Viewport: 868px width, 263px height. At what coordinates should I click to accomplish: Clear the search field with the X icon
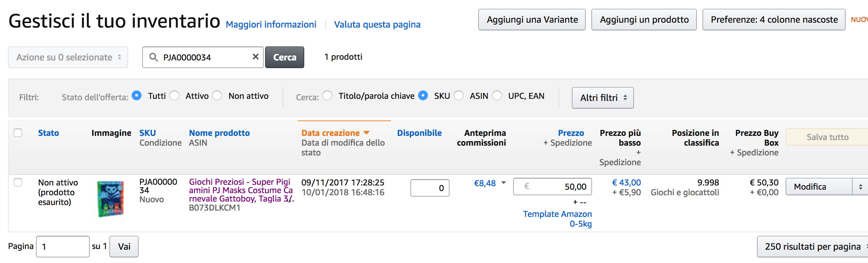pyautogui.click(x=255, y=57)
